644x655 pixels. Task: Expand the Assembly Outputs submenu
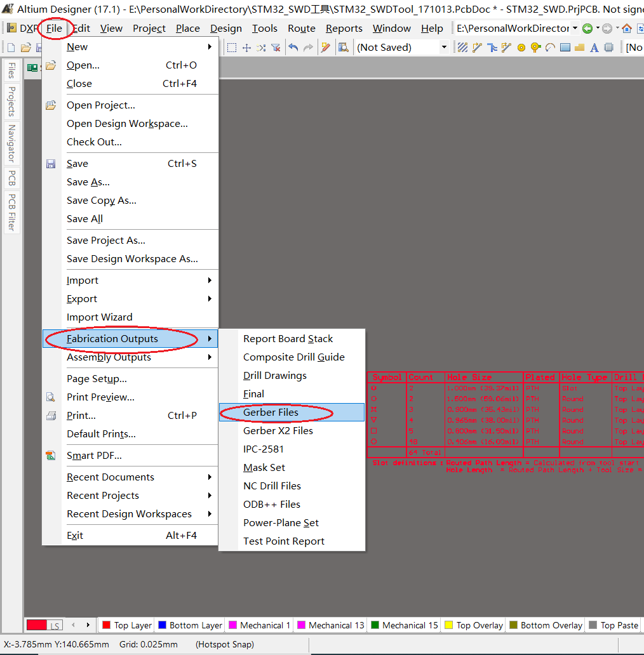click(x=130, y=357)
